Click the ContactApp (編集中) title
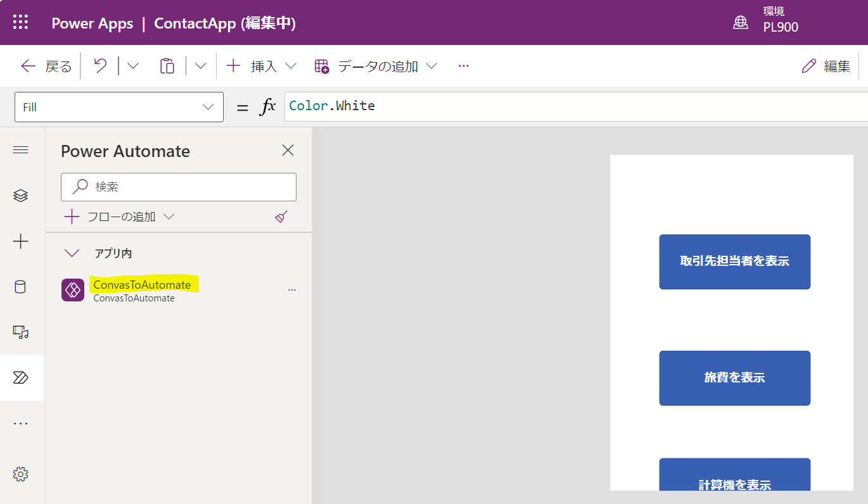Screen dimensions: 868x504 (225, 23)
